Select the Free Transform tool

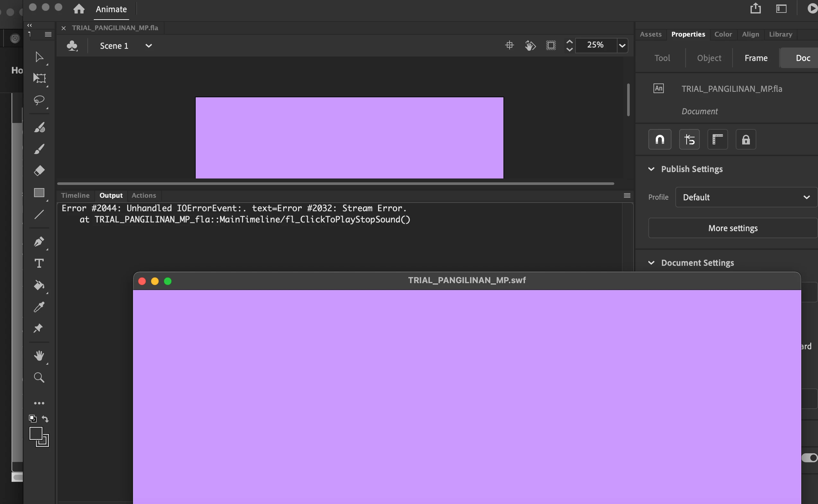click(40, 78)
